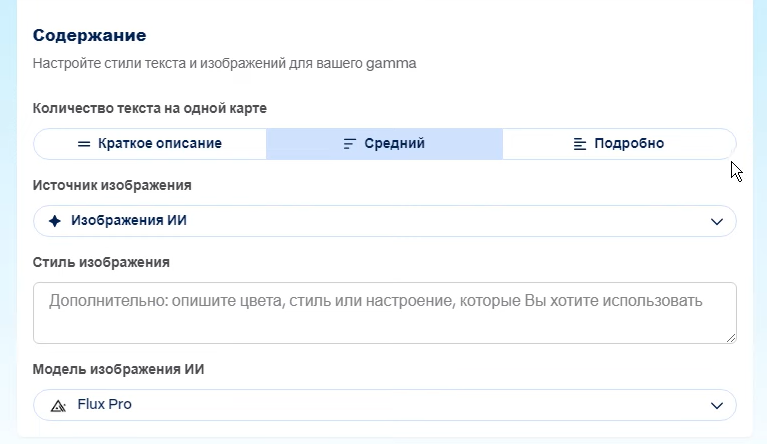Expand the chevron on Изображения ИИ dropdown
Viewport: 767px width, 444px height.
pos(717,222)
